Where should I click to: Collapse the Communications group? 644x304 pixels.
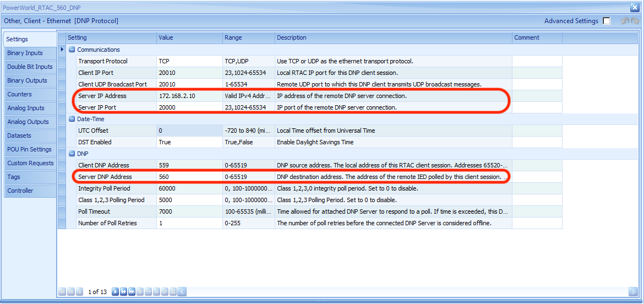click(72, 50)
